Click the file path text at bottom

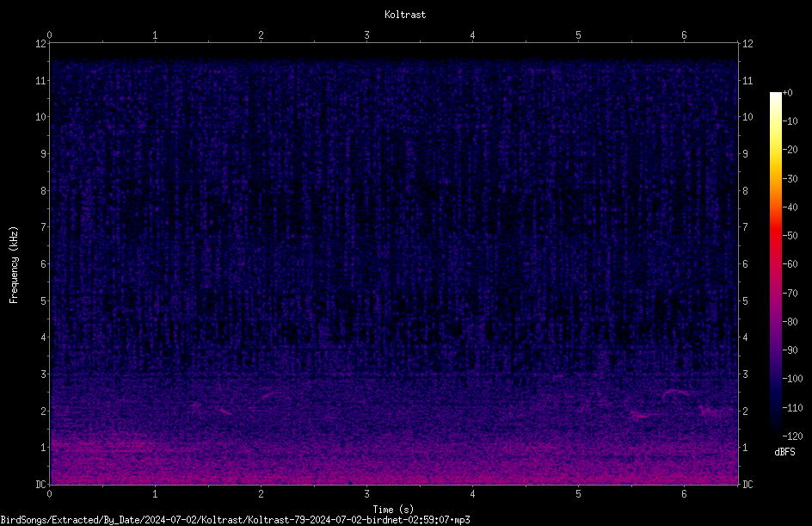tap(235, 520)
